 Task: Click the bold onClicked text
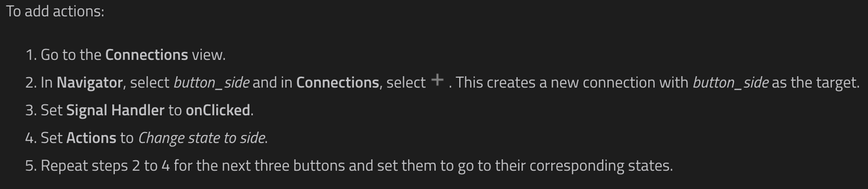coord(218,110)
